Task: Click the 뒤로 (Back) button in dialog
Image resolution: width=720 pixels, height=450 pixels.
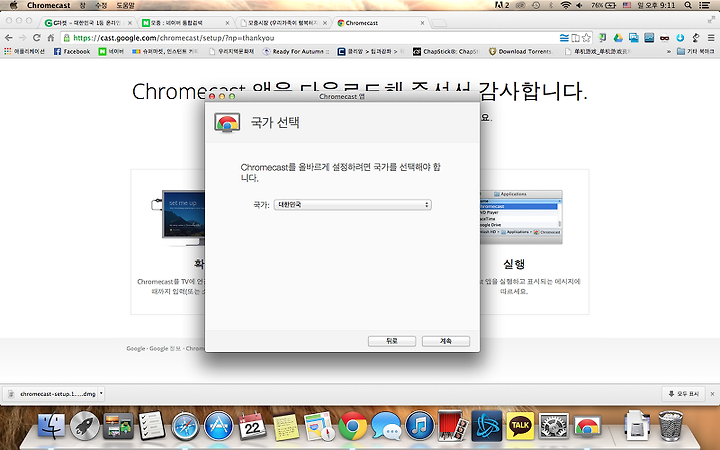Action: coord(392,341)
